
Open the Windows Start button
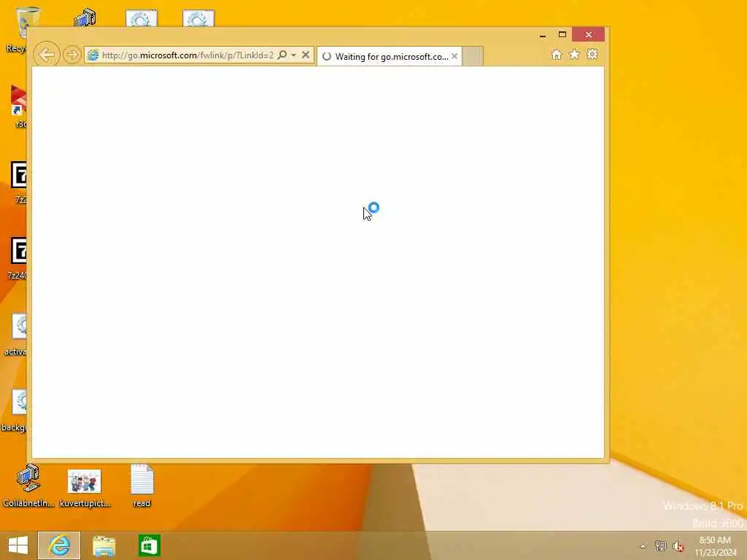coord(18,545)
